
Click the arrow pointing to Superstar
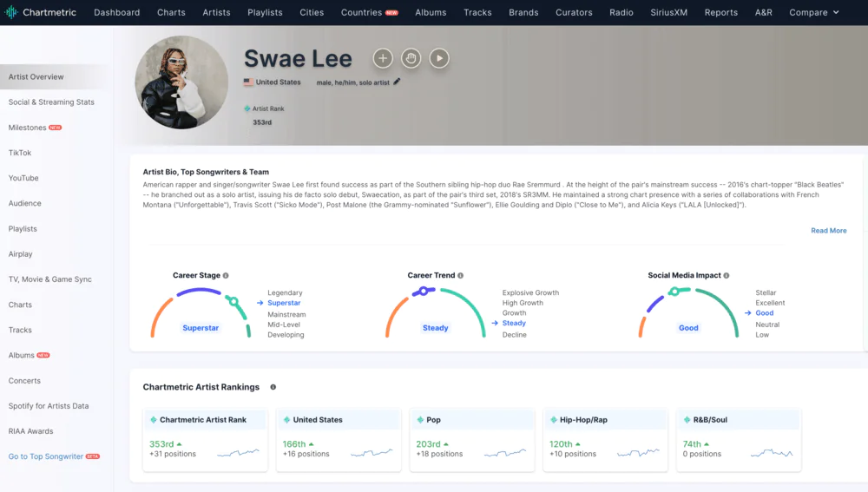tap(260, 303)
